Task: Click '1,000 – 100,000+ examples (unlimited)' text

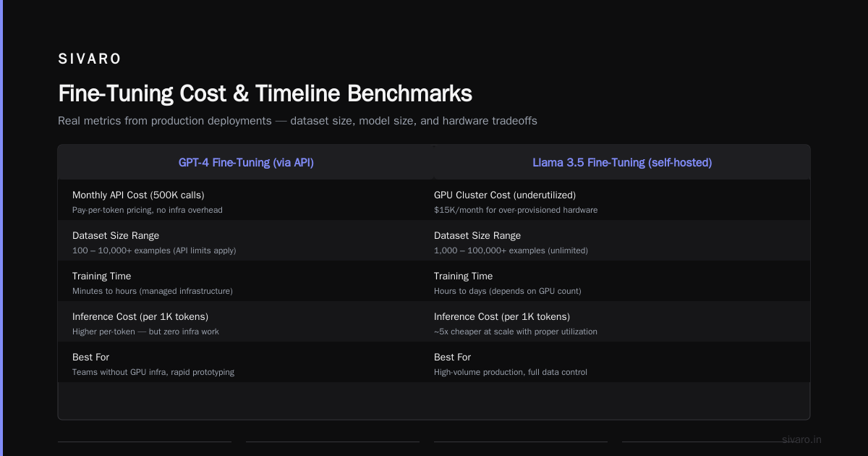Action: click(x=511, y=250)
